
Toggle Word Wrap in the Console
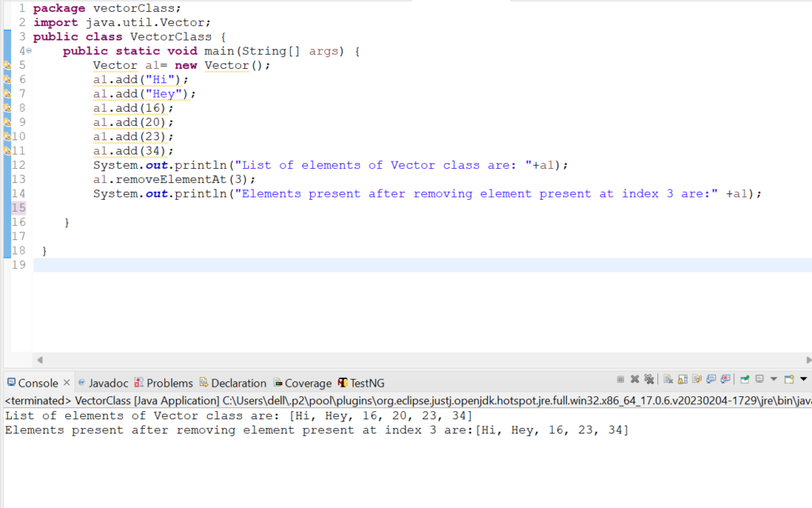pos(697,379)
